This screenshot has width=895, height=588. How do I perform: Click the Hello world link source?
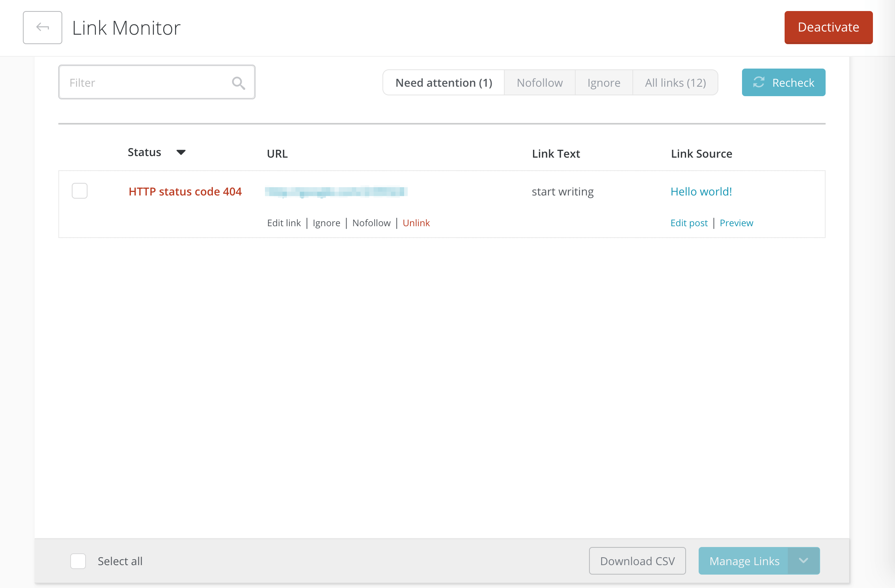701,191
